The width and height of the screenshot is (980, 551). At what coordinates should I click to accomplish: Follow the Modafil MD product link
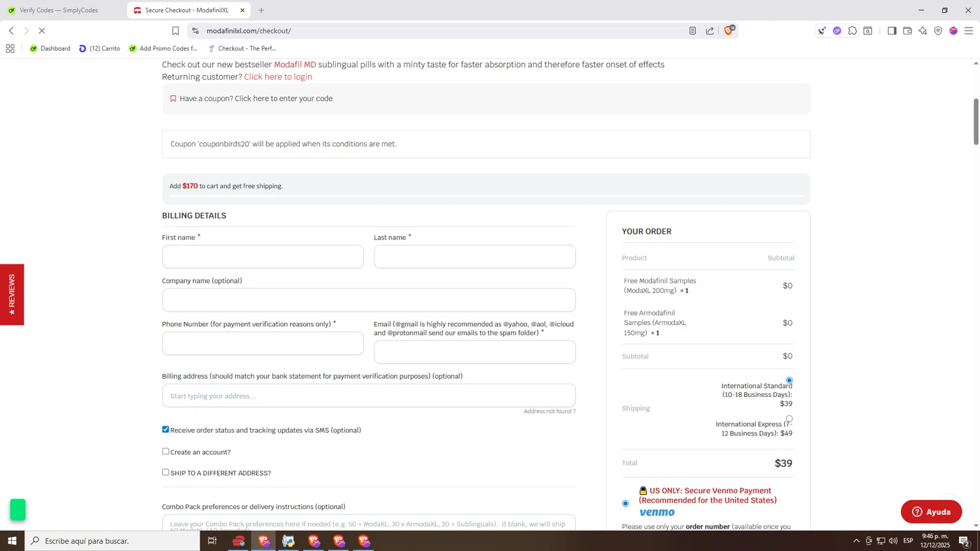click(x=295, y=65)
